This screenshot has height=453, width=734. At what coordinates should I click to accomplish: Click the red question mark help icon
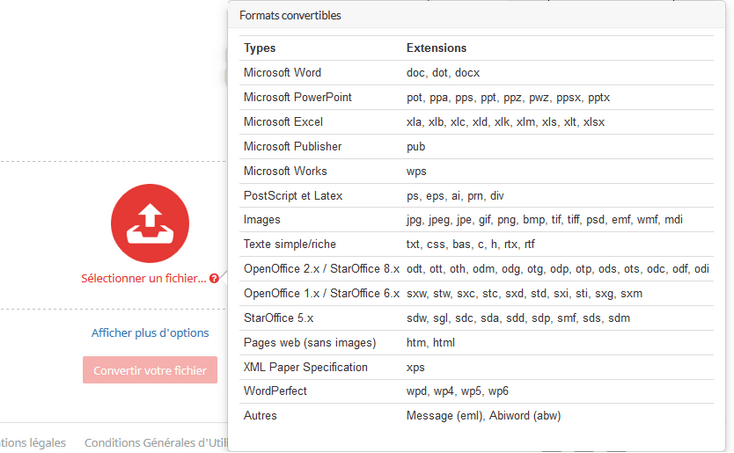pos(214,278)
